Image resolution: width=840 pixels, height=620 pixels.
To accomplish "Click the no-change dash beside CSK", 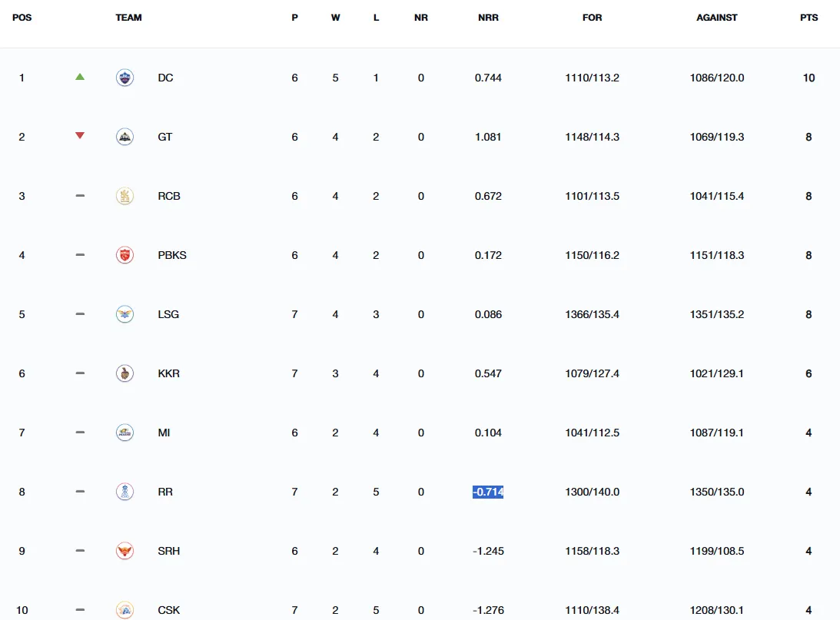I will click(x=80, y=610).
